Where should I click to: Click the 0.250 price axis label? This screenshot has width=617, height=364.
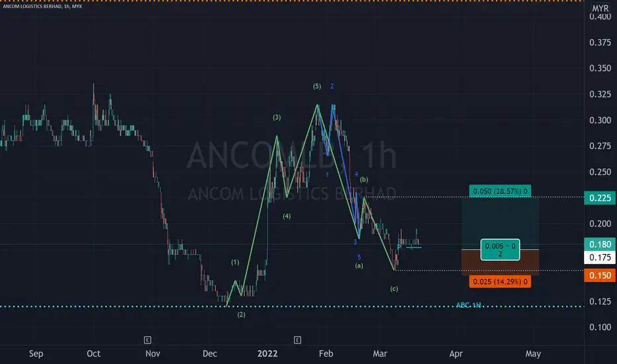600,172
